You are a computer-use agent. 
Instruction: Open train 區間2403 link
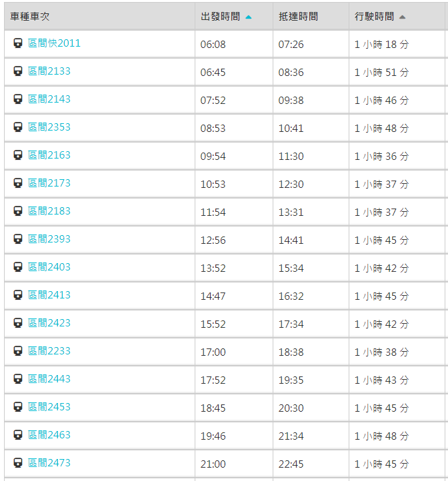[49, 267]
